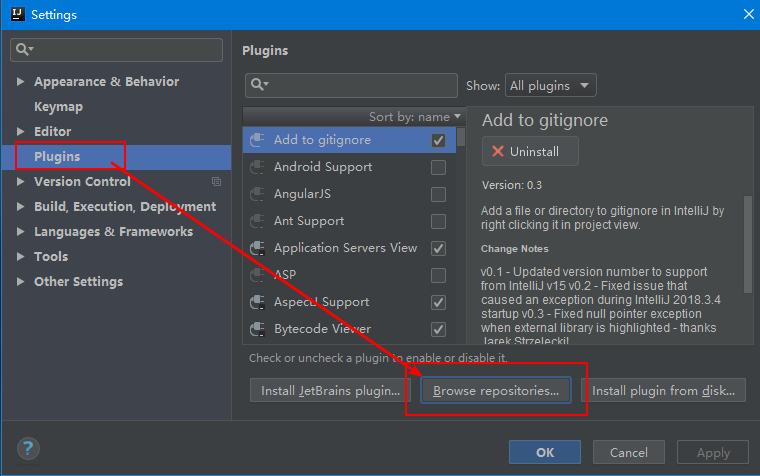This screenshot has height=476, width=760.
Task: Click the plugin description scrollbar thumb
Action: 748,244
